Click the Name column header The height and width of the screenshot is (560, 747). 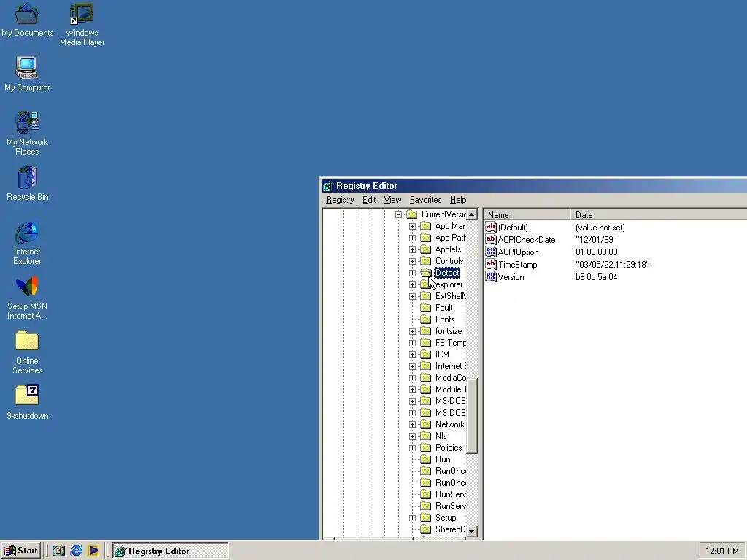pos(527,215)
